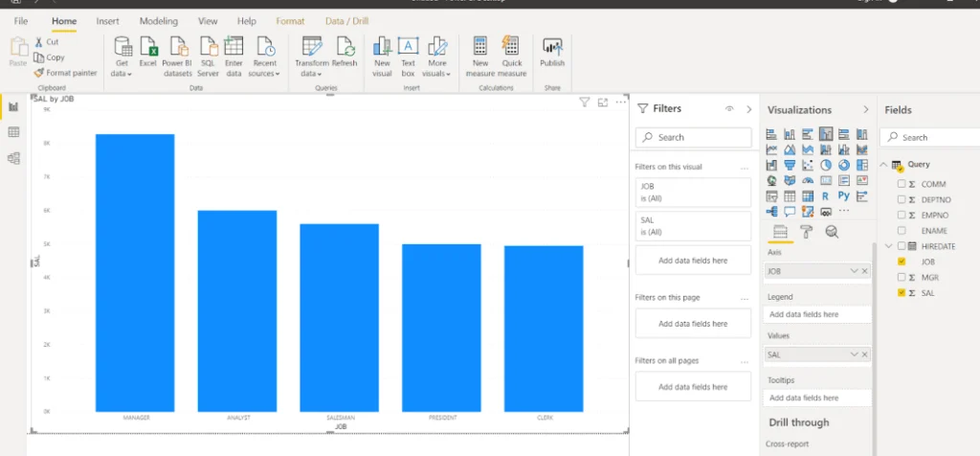Select the Clustered bar chart visual
The image size is (980, 456).
[x=808, y=134]
